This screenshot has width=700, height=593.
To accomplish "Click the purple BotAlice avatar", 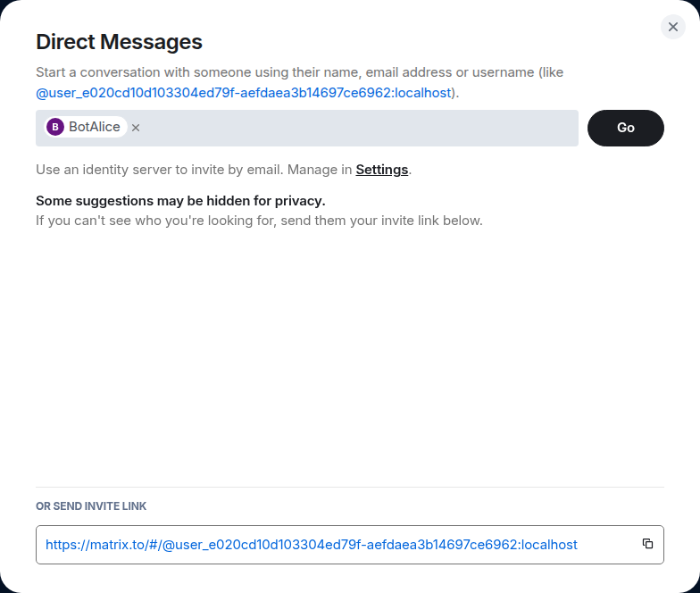I will coord(55,127).
